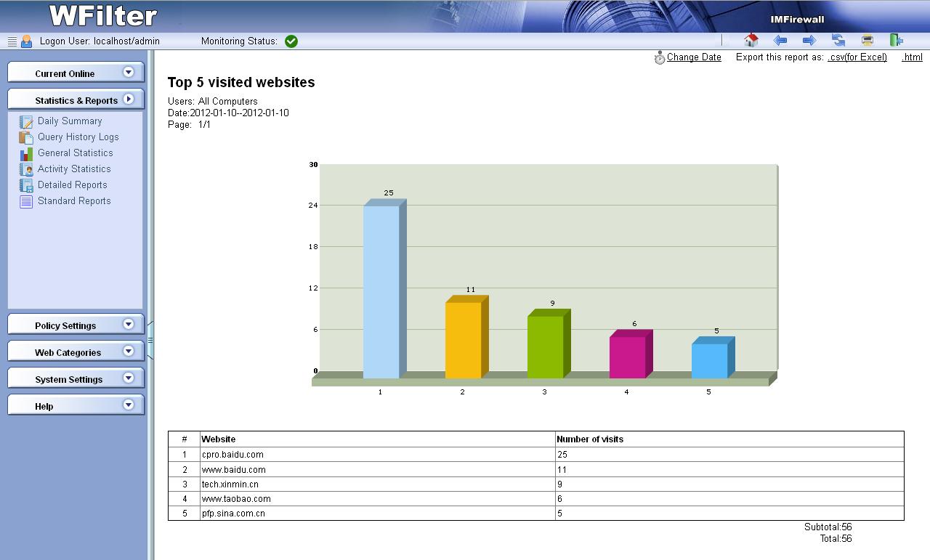Click the sidebar collapse handle
Viewport: 930px width, 560px height.
[x=150, y=340]
